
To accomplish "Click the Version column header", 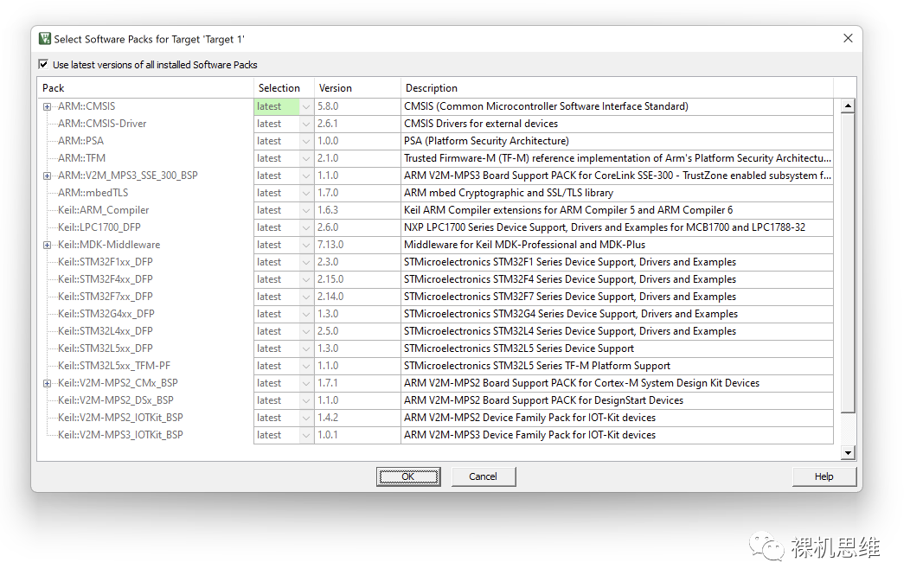I will (357, 88).
